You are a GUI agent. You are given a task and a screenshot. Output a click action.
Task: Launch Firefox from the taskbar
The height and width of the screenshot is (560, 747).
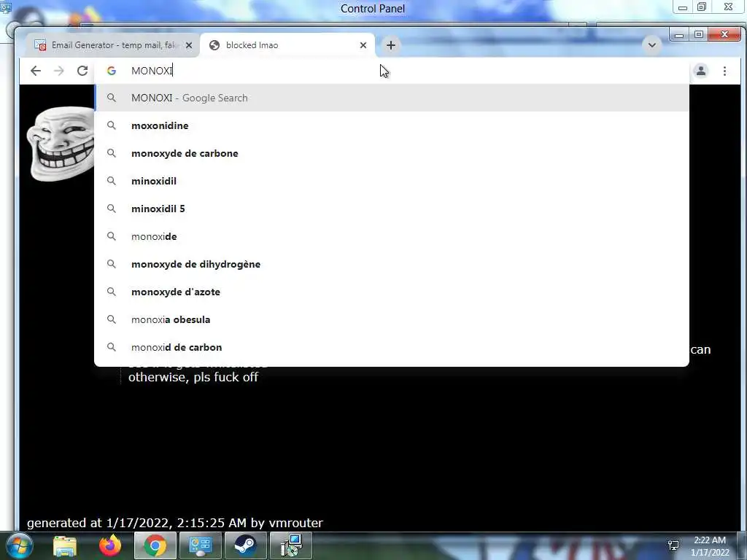coord(110,545)
